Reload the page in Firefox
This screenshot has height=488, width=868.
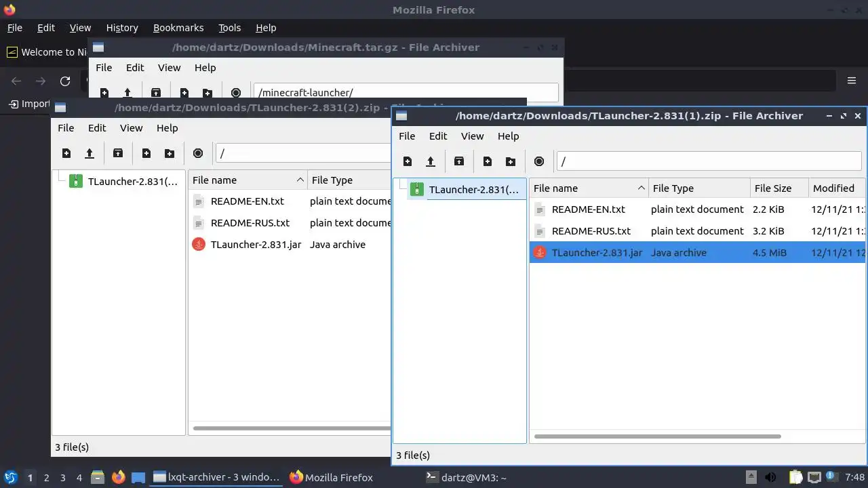coord(65,81)
